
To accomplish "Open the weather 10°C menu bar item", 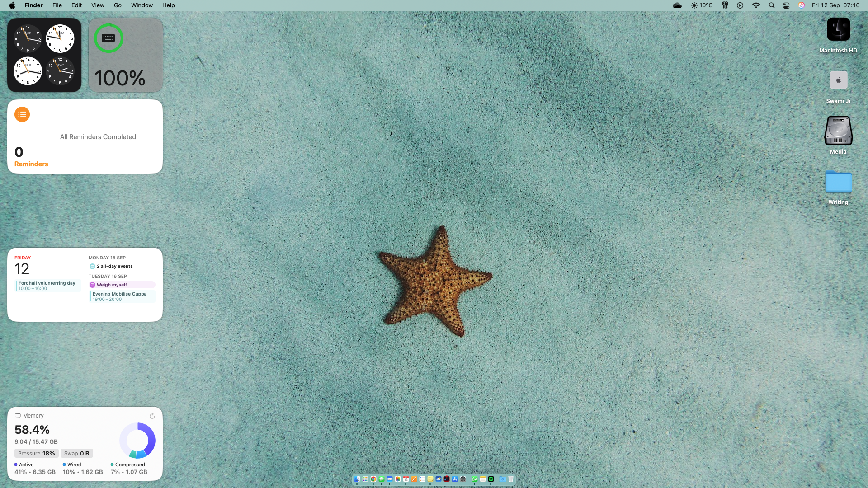I will coord(702,5).
